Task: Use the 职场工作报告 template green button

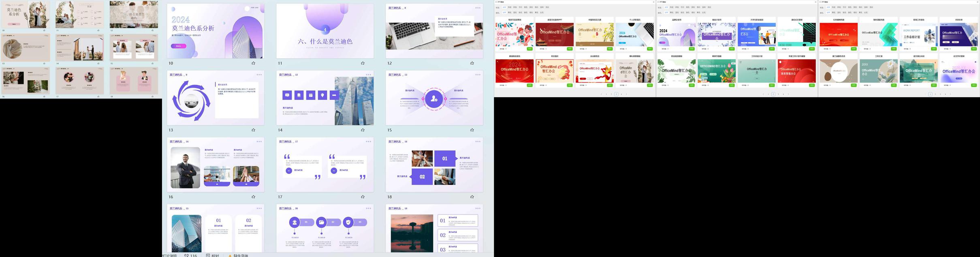Action: point(934,49)
